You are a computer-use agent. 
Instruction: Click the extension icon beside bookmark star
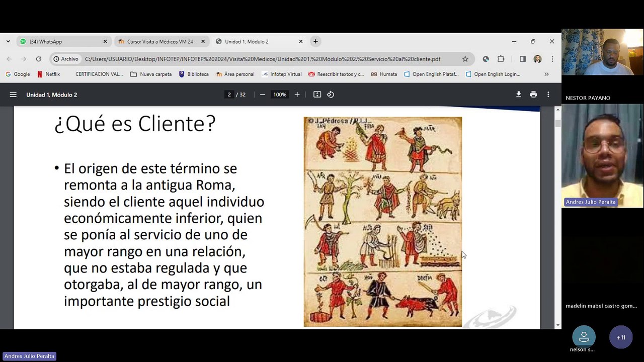point(486,59)
